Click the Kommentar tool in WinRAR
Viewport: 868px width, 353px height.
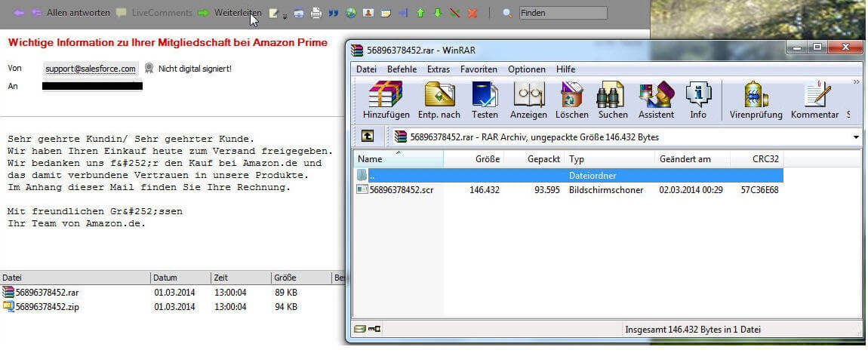pyautogui.click(x=814, y=100)
